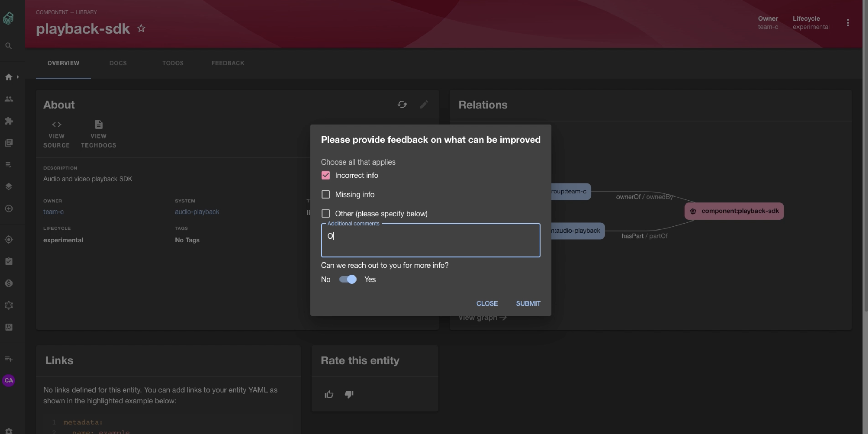Image resolution: width=868 pixels, height=434 pixels.
Task: Check the Missing info checkbox
Action: click(326, 194)
